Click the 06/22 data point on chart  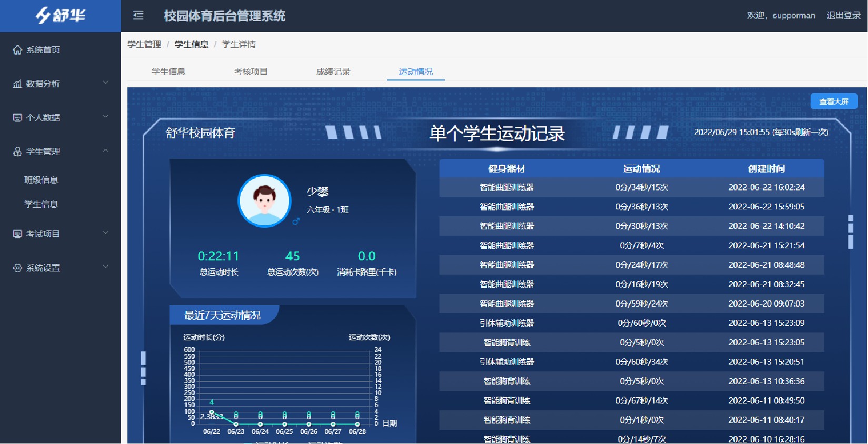pos(212,412)
